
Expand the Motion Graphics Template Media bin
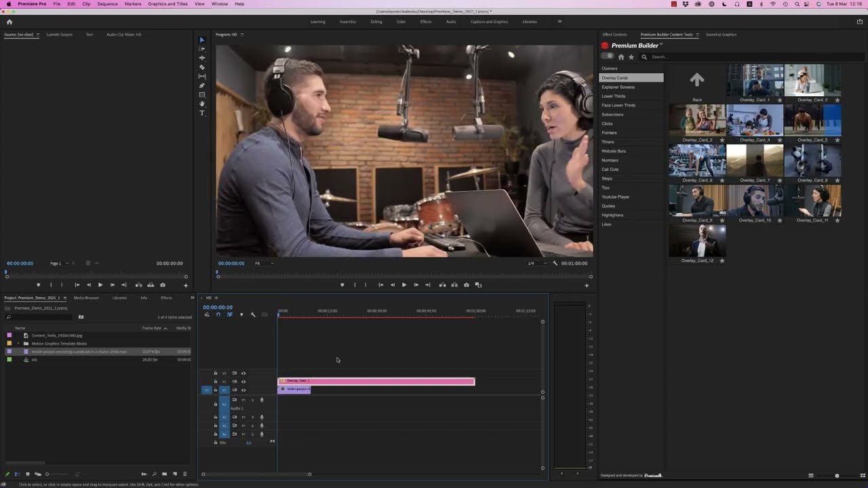click(18, 344)
